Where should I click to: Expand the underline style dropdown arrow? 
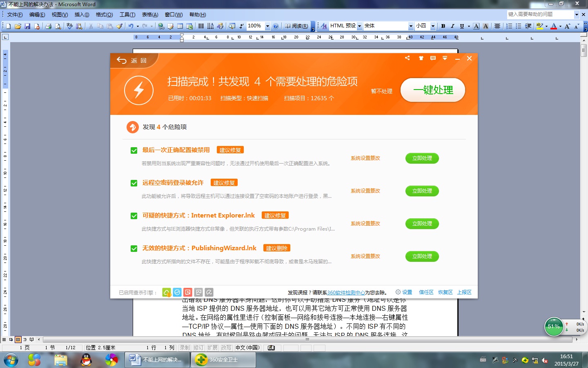[469, 26]
